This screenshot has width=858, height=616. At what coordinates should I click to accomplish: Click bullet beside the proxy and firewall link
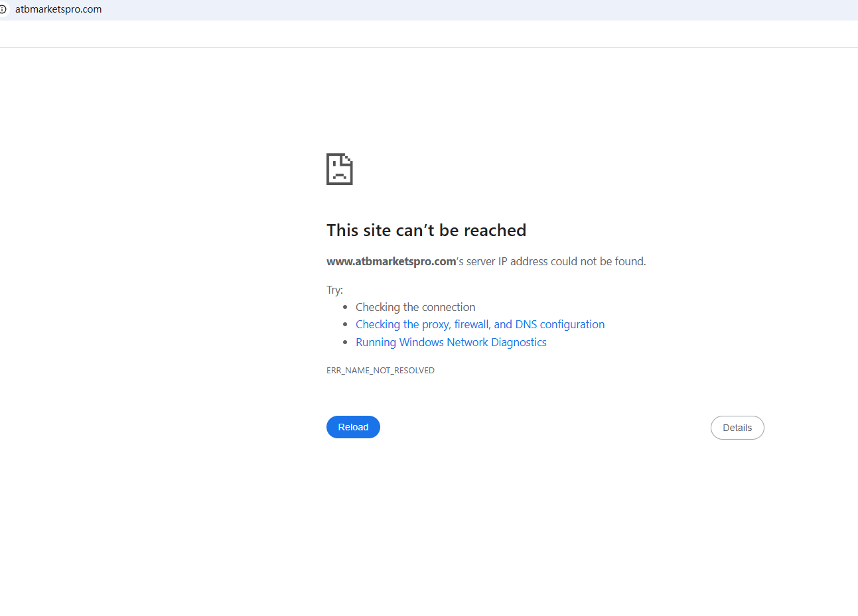coord(345,324)
